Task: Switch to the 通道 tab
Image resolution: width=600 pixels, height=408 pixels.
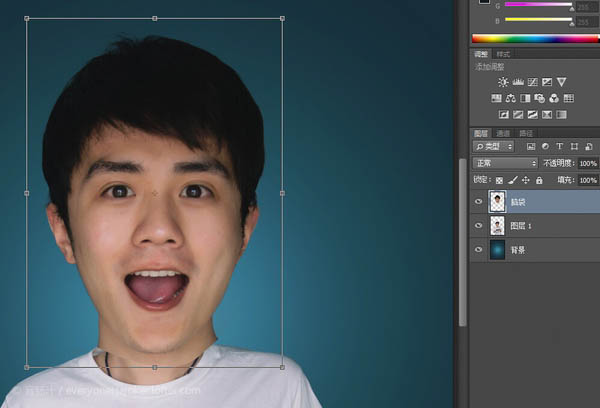Action: (x=503, y=133)
